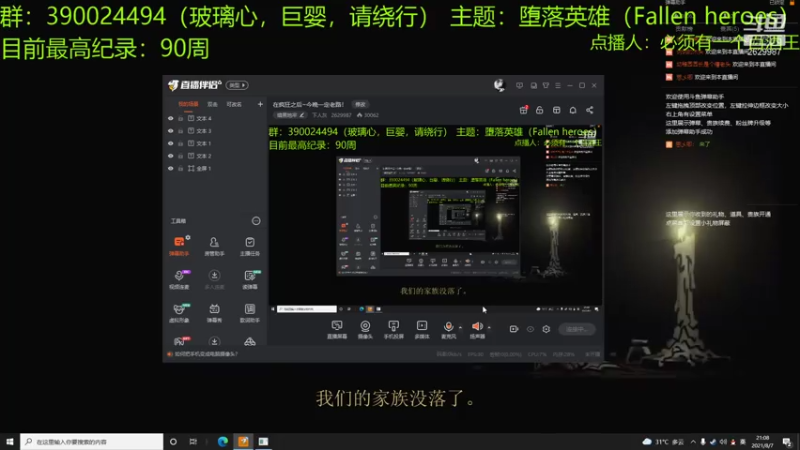Select the 全屏 1 layer row

click(x=215, y=168)
